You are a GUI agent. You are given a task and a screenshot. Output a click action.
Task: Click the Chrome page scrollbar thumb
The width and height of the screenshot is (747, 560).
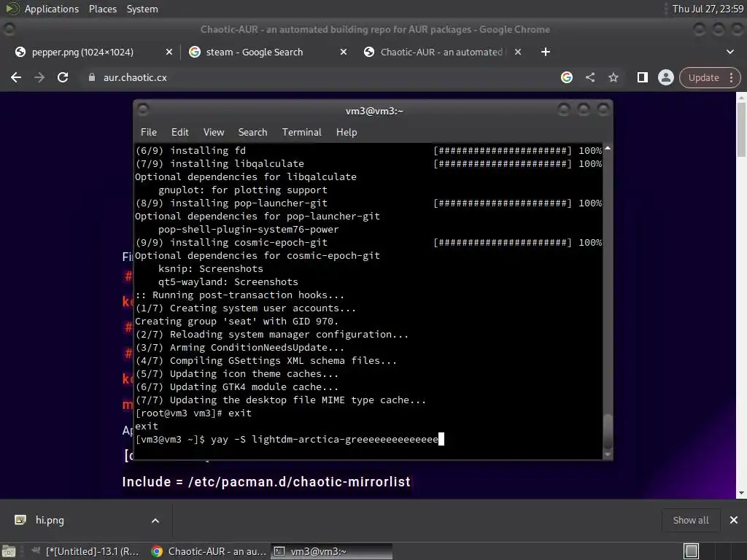(741, 128)
